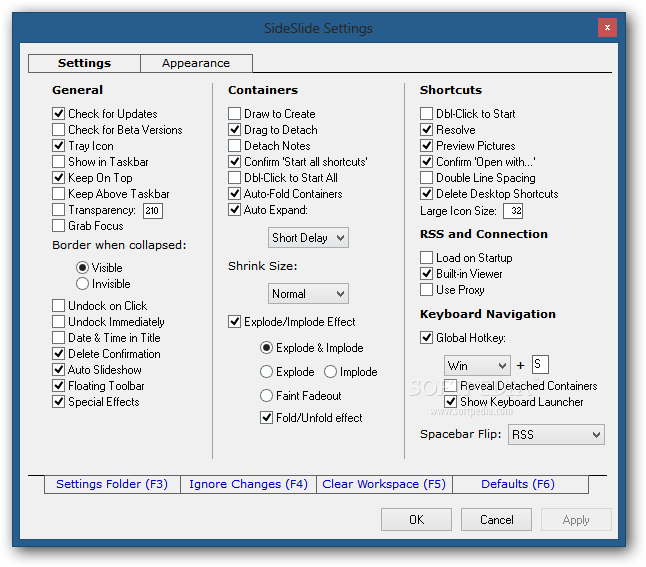
Task: Toggle Global Hotkey checkbox
Action: click(x=426, y=337)
